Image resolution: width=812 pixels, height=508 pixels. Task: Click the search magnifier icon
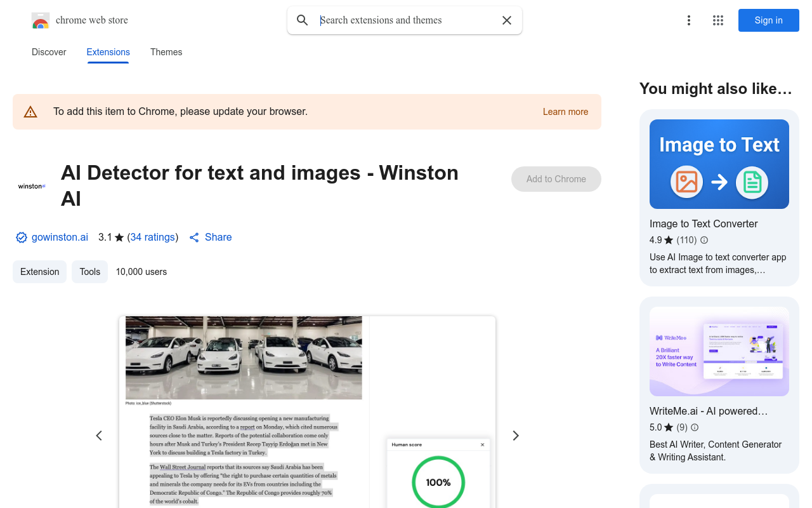pyautogui.click(x=303, y=20)
